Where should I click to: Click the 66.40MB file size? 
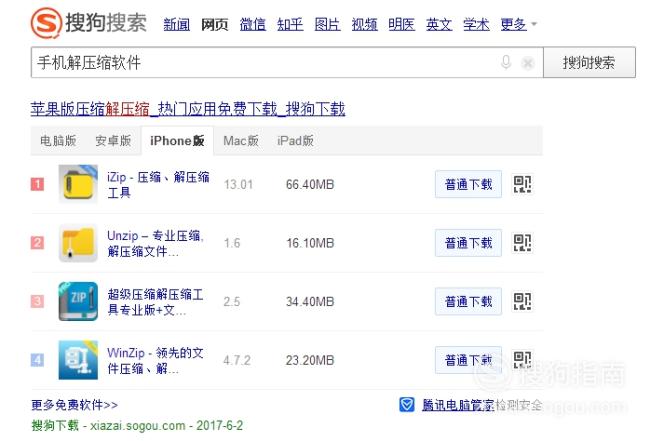click(x=310, y=184)
